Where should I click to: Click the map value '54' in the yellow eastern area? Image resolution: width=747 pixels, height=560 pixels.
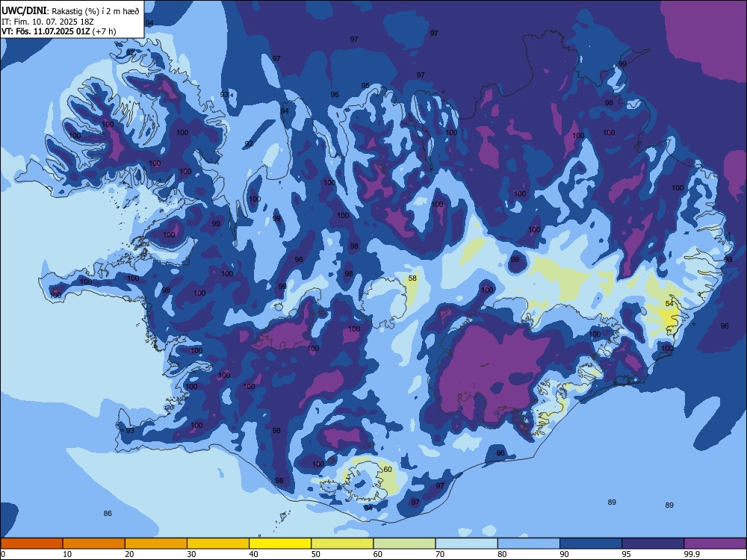click(x=669, y=303)
